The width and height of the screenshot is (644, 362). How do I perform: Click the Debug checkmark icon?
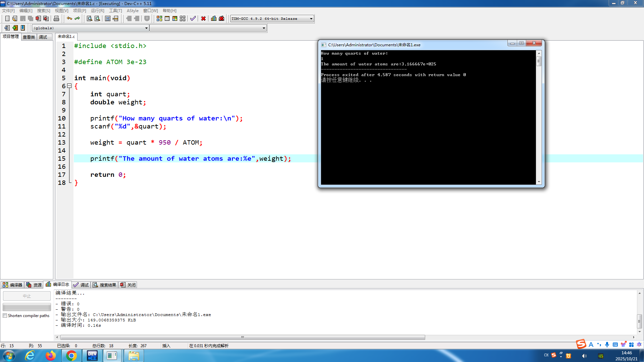coord(193,18)
